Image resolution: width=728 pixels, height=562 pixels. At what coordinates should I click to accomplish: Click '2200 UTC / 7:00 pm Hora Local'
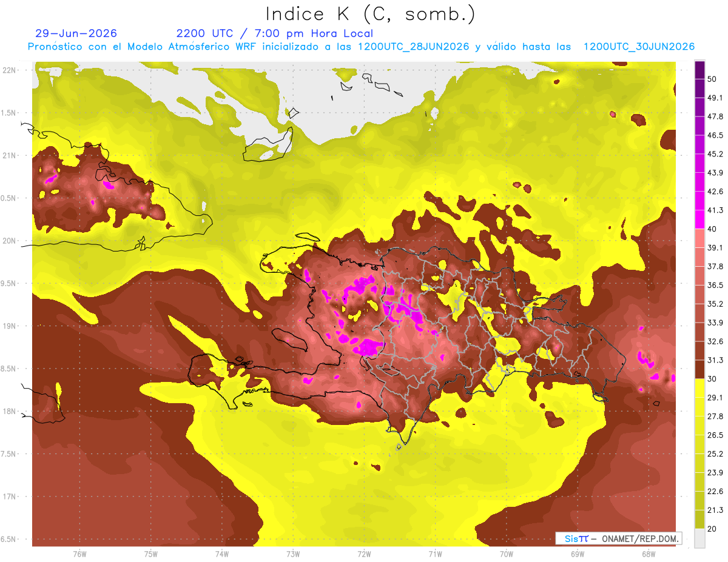275,33
